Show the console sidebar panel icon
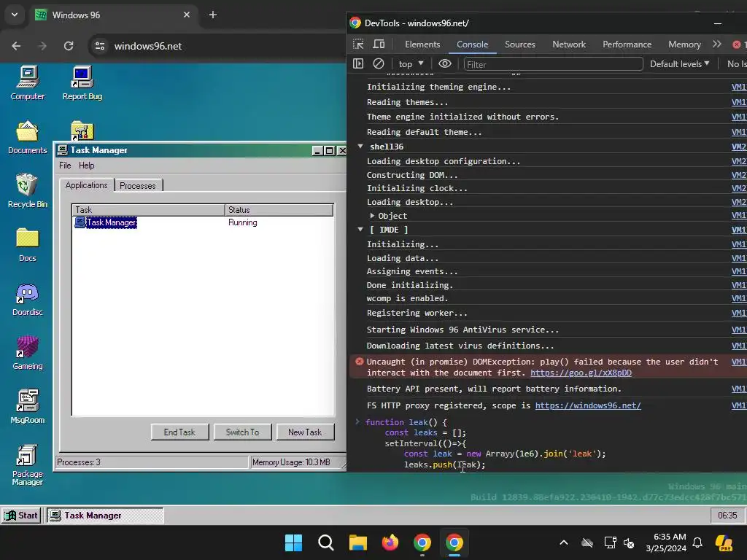The image size is (747, 560). (x=358, y=64)
